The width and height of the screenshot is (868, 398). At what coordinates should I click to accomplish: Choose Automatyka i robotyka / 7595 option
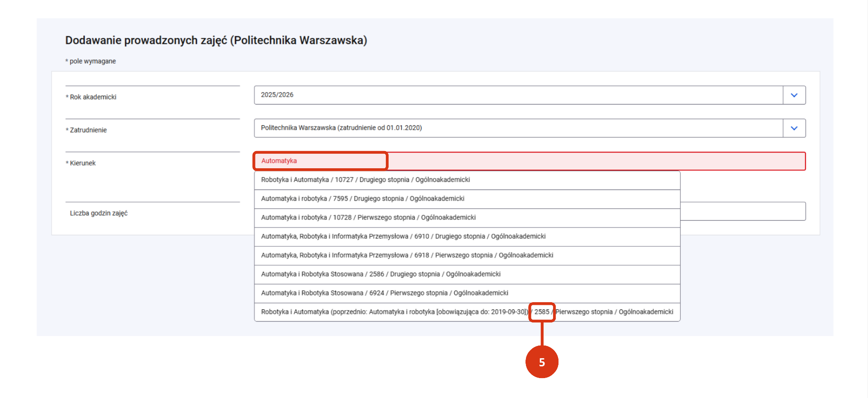tap(467, 199)
